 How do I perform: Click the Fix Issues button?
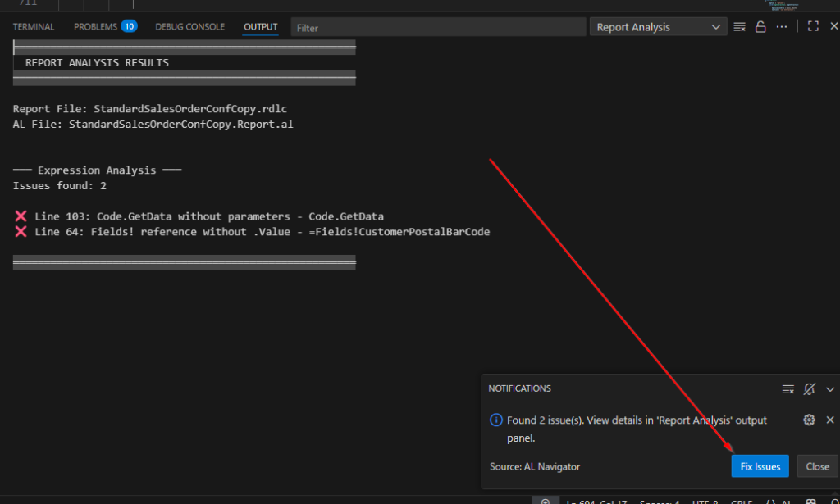coord(760,466)
